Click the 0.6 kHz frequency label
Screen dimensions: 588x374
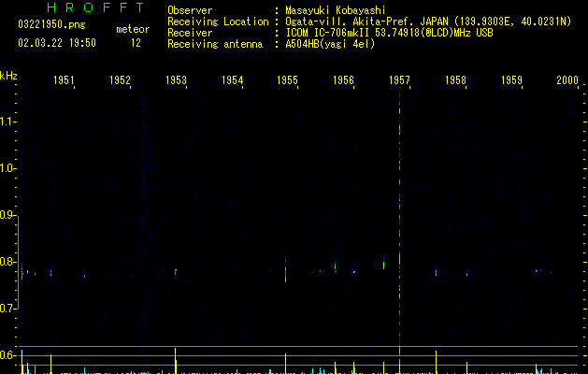[x=7, y=355]
